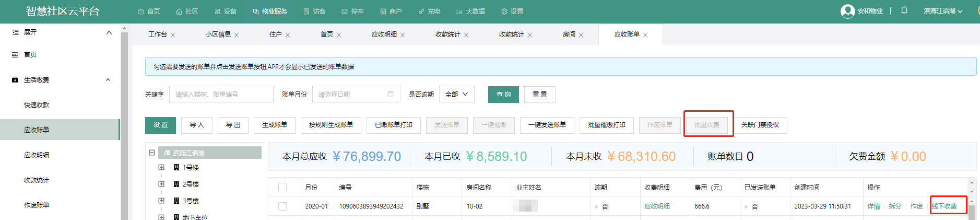Click the 首页 icon in left sidebar
980x220 pixels.
[15, 55]
